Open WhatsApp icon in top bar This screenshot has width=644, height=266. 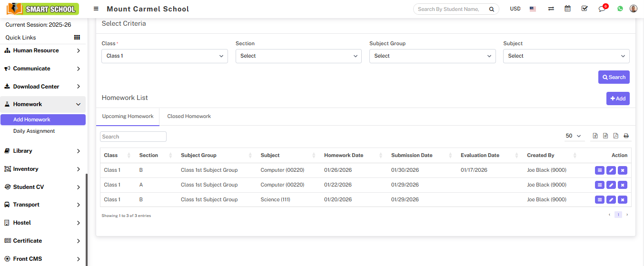(620, 9)
